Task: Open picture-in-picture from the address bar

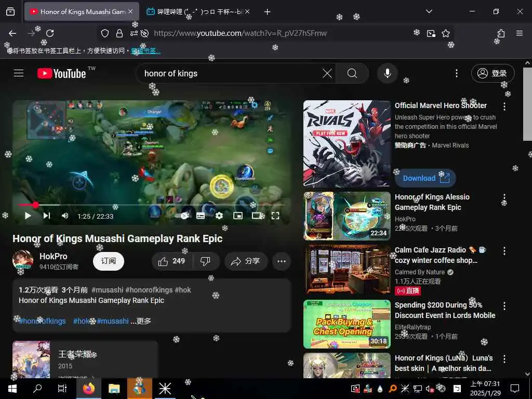Action: [x=431, y=33]
